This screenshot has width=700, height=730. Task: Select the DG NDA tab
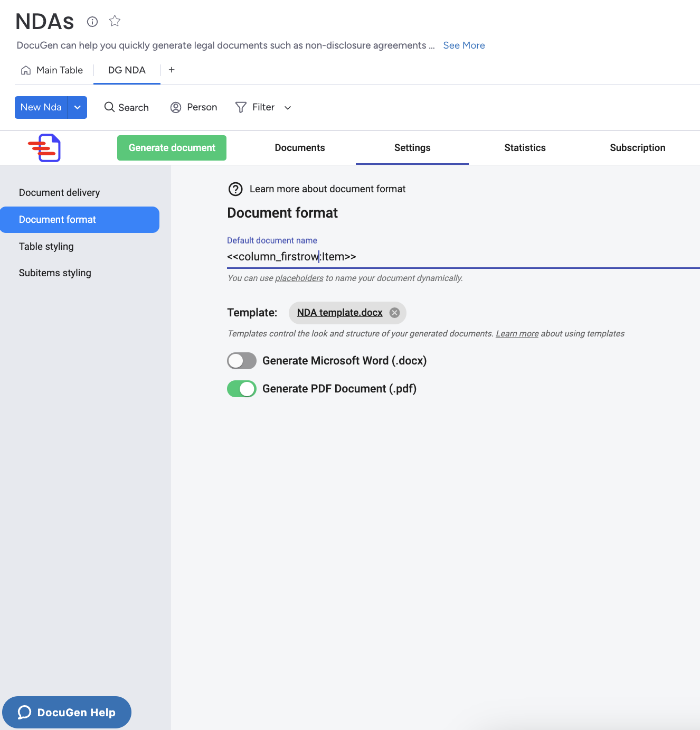click(127, 70)
